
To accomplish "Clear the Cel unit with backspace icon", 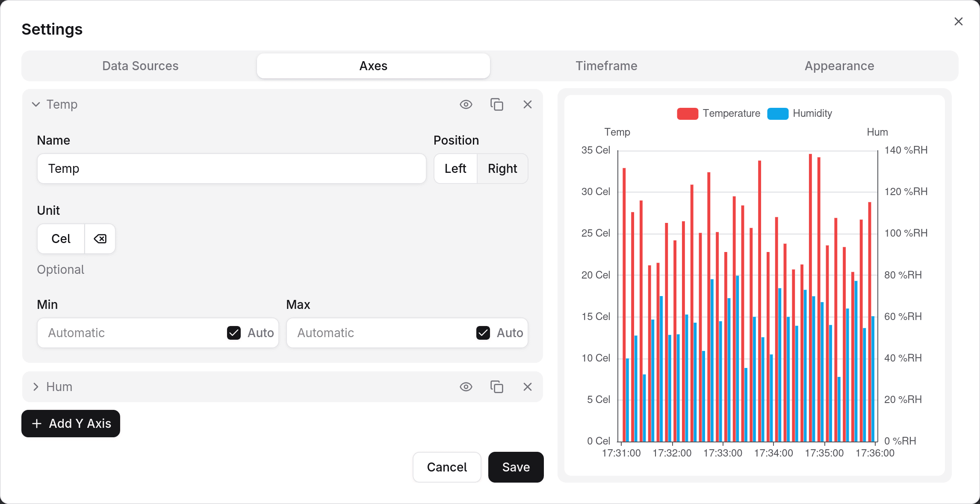I will point(100,239).
